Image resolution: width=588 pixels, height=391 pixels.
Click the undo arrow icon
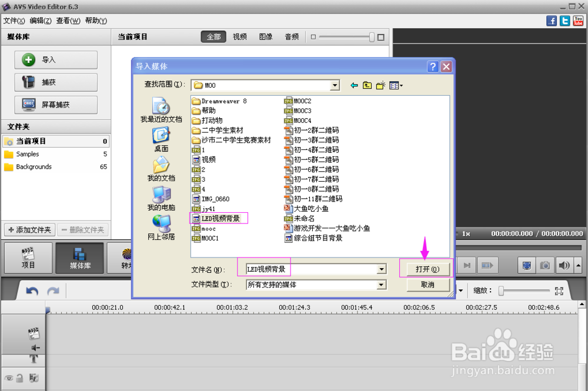[x=32, y=290]
